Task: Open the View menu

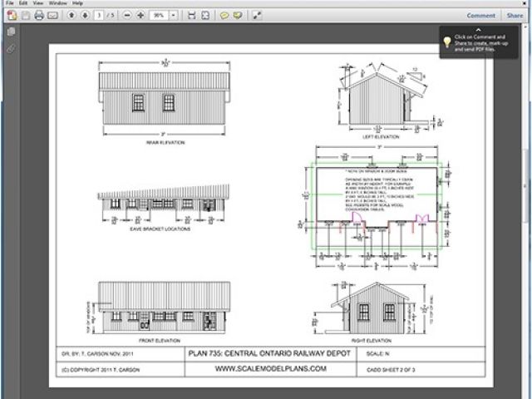Action: (37, 3)
